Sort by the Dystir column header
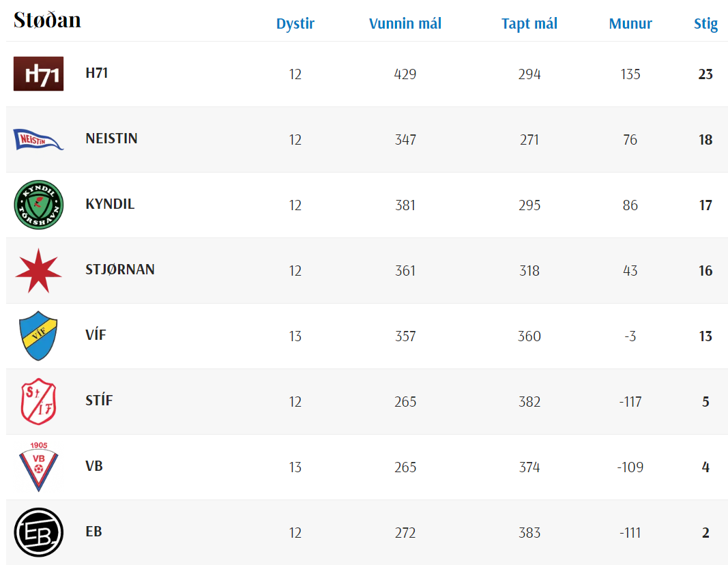 (x=295, y=24)
